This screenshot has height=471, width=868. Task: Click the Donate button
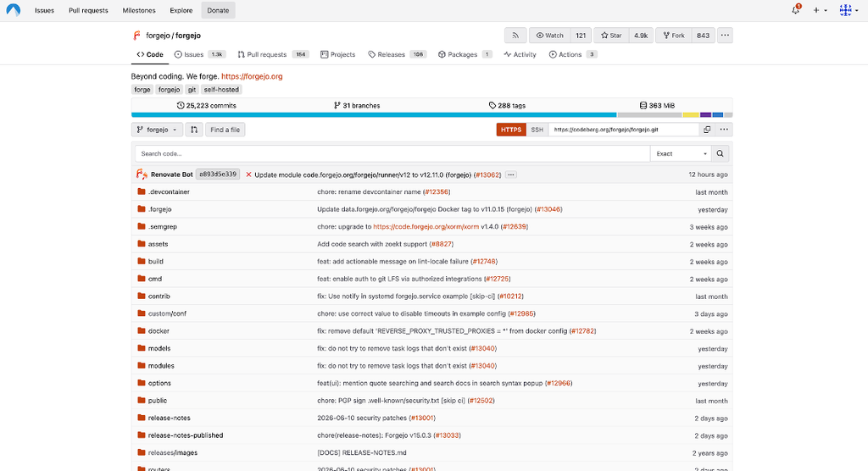[x=218, y=10]
